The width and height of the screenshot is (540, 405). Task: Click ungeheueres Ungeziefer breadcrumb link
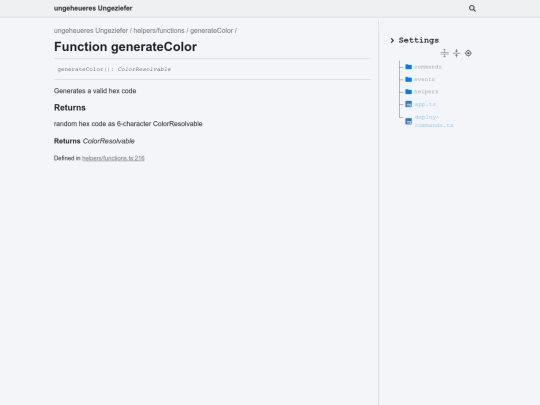click(x=91, y=31)
